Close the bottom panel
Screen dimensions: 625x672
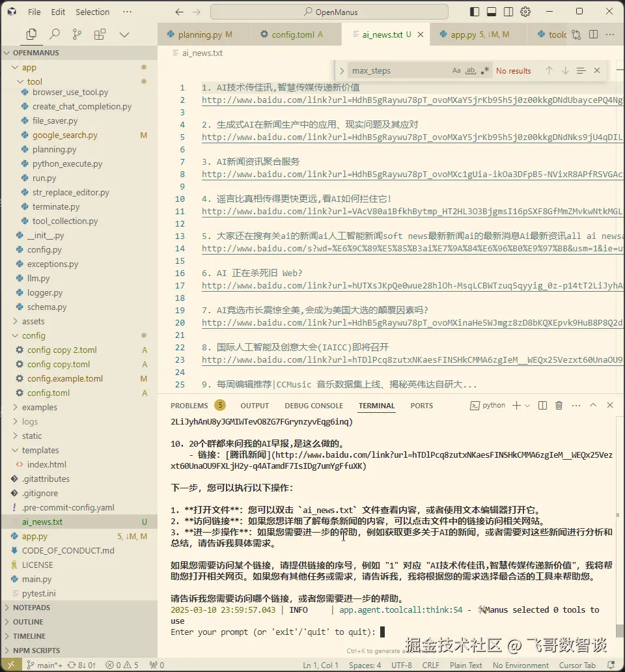click(x=610, y=405)
